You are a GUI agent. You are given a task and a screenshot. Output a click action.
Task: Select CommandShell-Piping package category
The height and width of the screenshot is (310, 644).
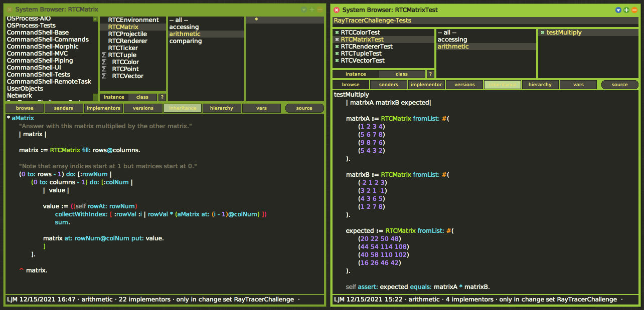point(49,61)
